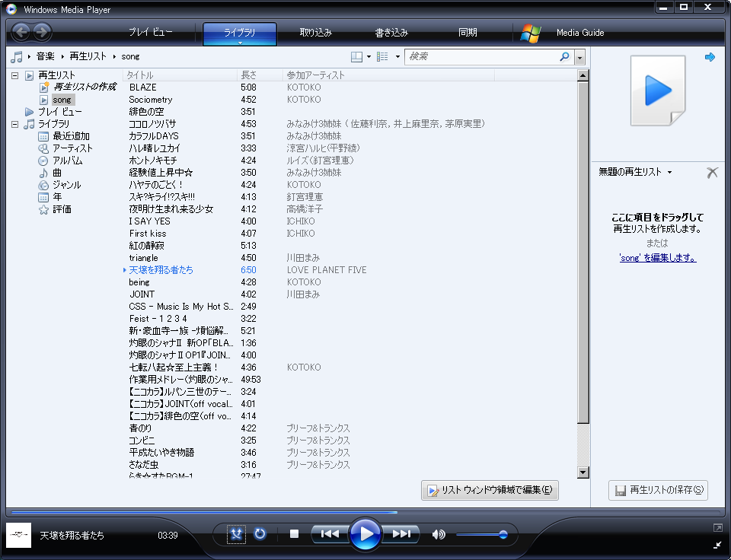Click the ジャンル library icon
The width and height of the screenshot is (731, 560).
[x=43, y=185]
